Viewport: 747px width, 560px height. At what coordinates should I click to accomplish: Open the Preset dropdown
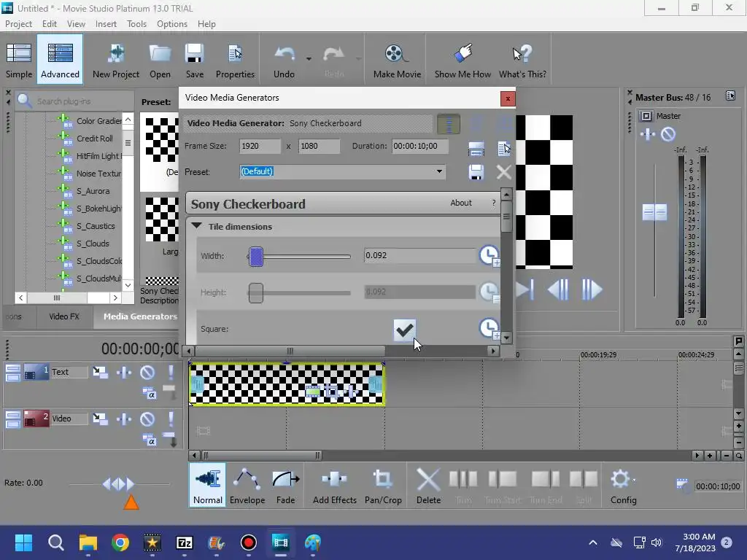[x=439, y=171]
